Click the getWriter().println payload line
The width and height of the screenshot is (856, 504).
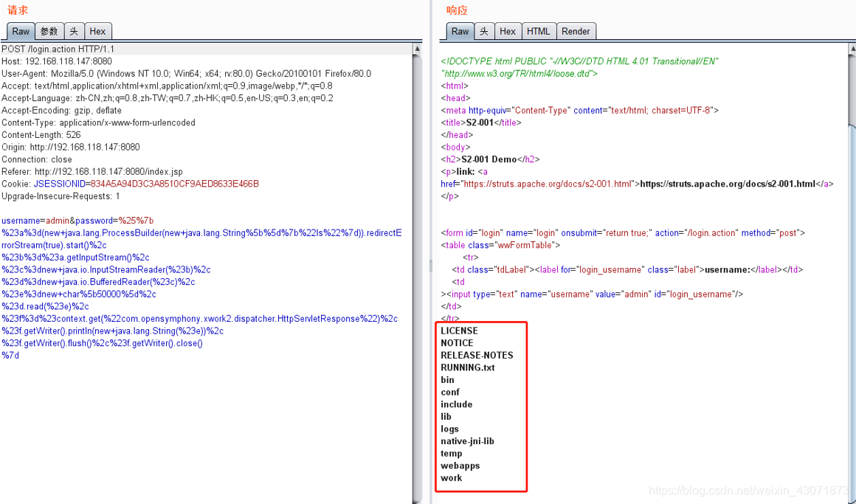tap(112, 331)
